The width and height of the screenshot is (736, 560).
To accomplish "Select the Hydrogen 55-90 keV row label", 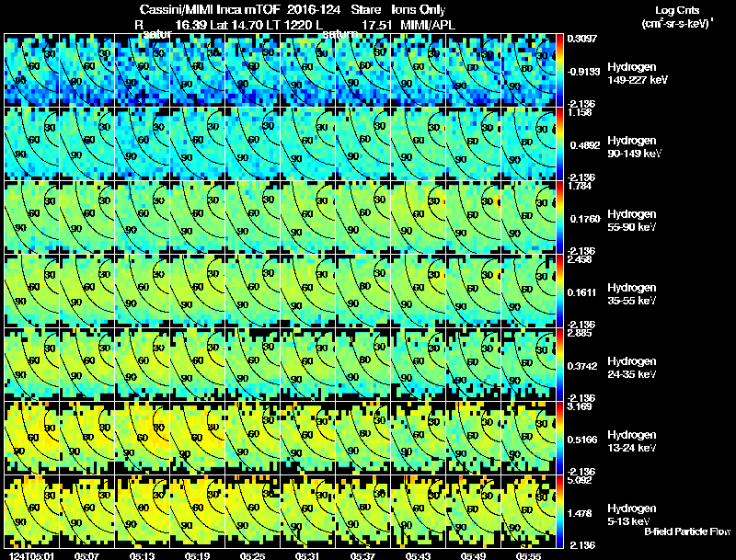I will click(632, 221).
